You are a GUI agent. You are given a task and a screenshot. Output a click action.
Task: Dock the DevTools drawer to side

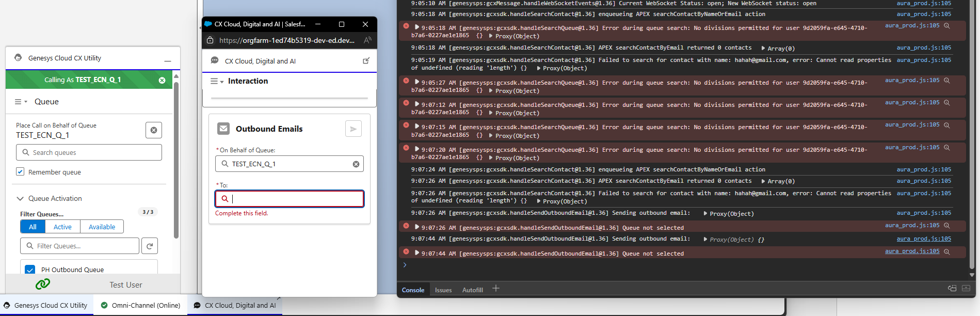(952, 288)
